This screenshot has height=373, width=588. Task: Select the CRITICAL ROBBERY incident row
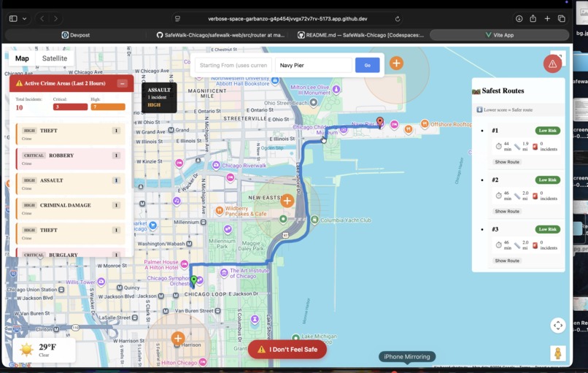pos(71,158)
